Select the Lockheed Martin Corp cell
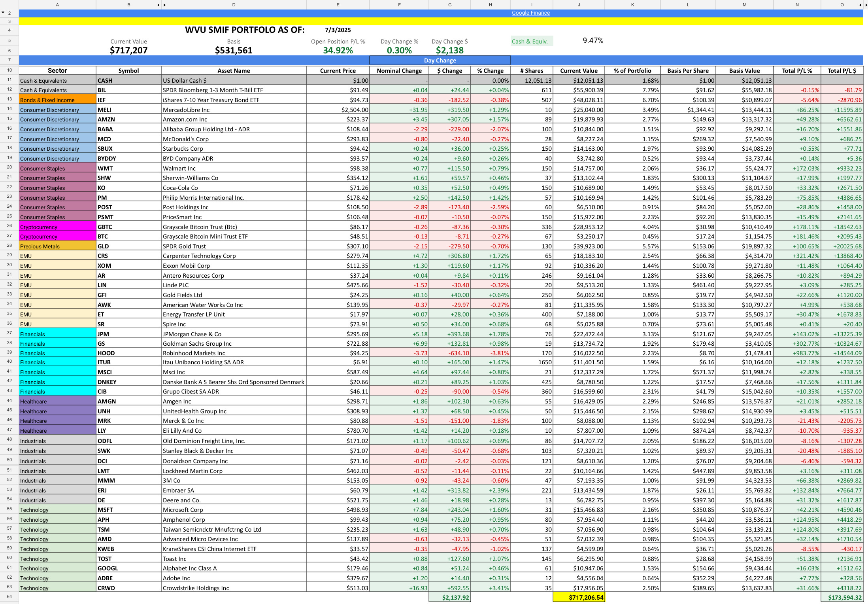 coord(234,471)
